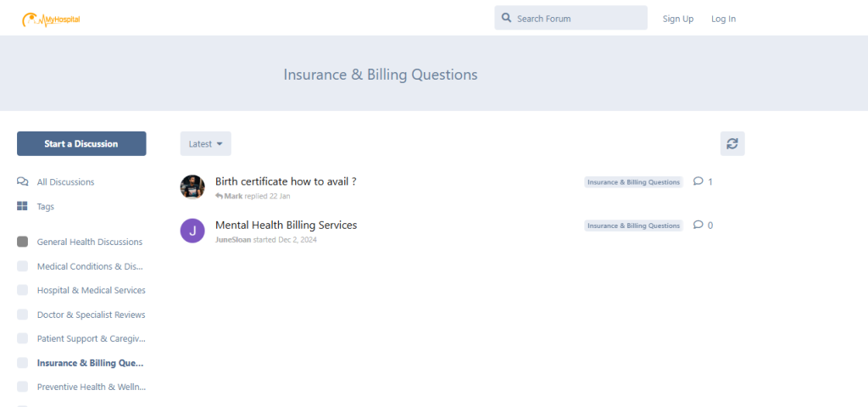
Task: Click the Doctor & Specialist Reviews square icon
Action: (22, 315)
